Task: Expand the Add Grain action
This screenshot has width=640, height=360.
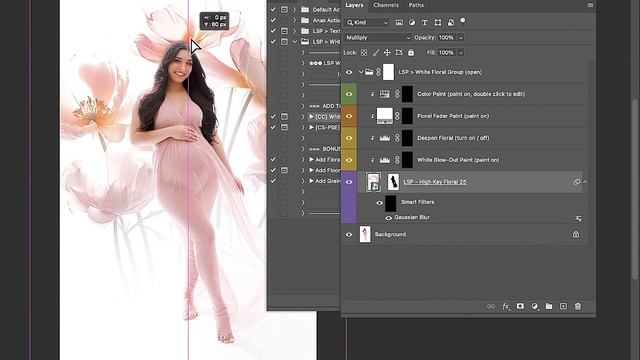Action: pyautogui.click(x=303, y=181)
